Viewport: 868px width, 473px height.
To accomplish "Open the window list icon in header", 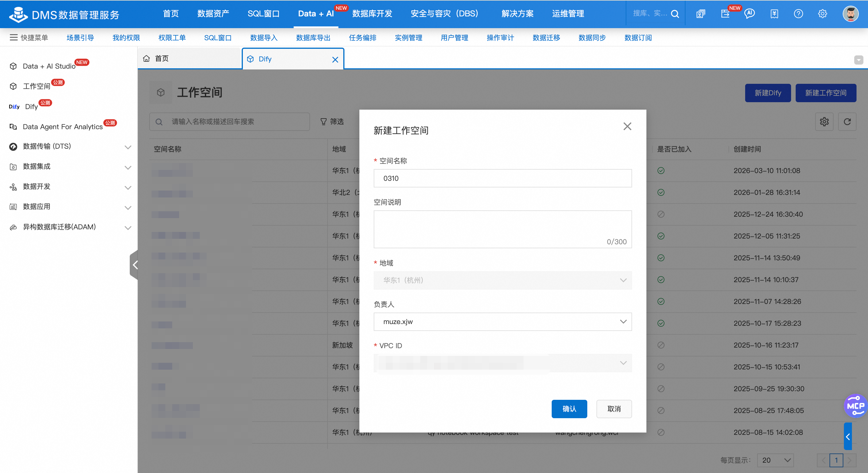I will point(701,14).
